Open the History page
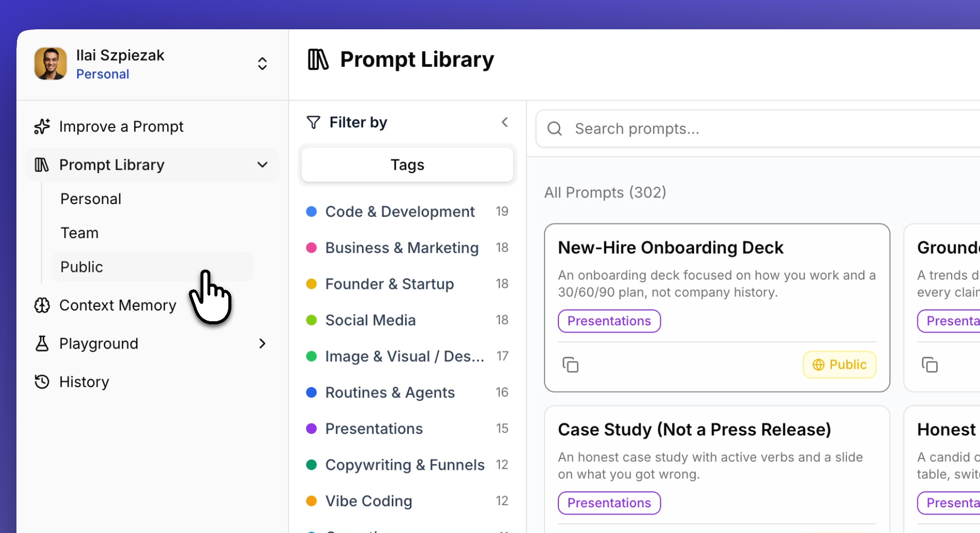Image resolution: width=980 pixels, height=533 pixels. [84, 382]
